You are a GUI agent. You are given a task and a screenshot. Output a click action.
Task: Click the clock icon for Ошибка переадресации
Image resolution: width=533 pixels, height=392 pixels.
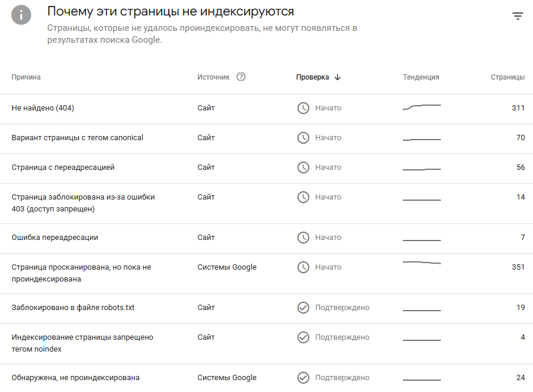303,238
